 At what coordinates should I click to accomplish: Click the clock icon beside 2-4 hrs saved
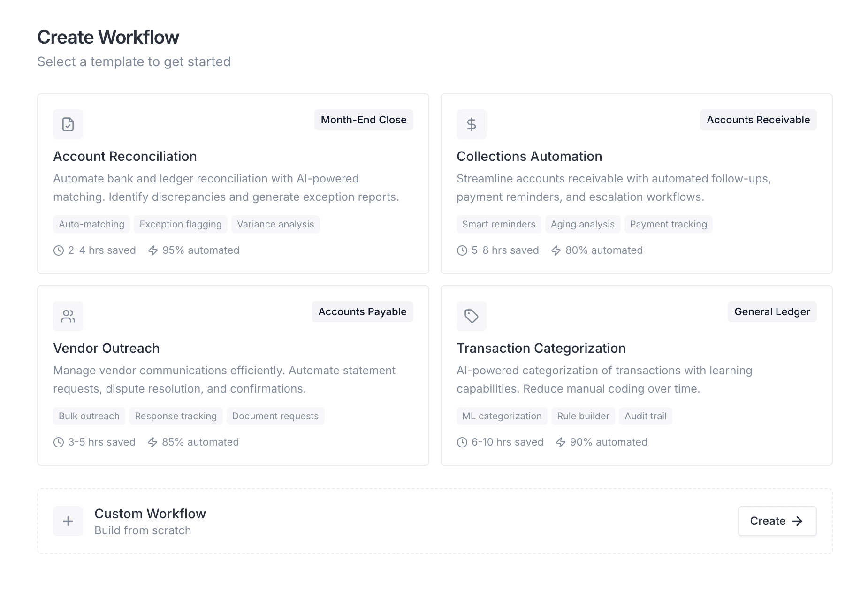[59, 250]
